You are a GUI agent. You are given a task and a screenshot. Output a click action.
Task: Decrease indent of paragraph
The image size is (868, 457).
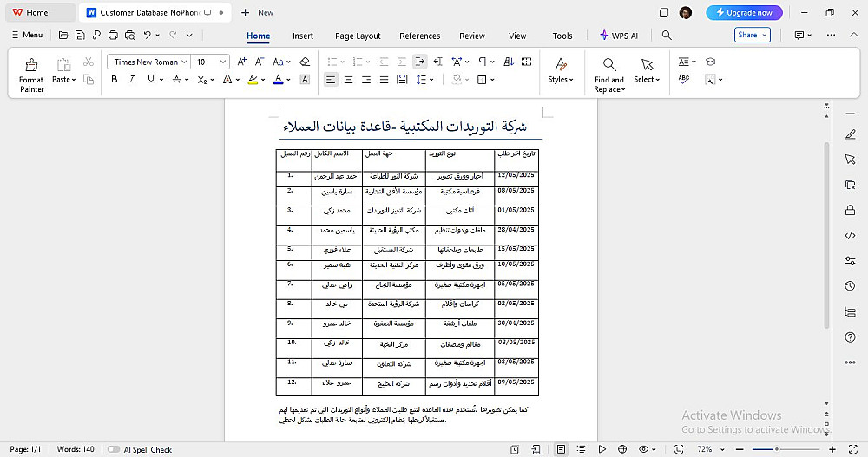point(384,62)
